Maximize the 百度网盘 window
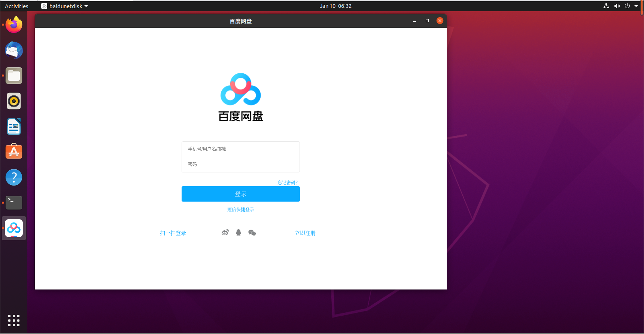 click(x=427, y=21)
